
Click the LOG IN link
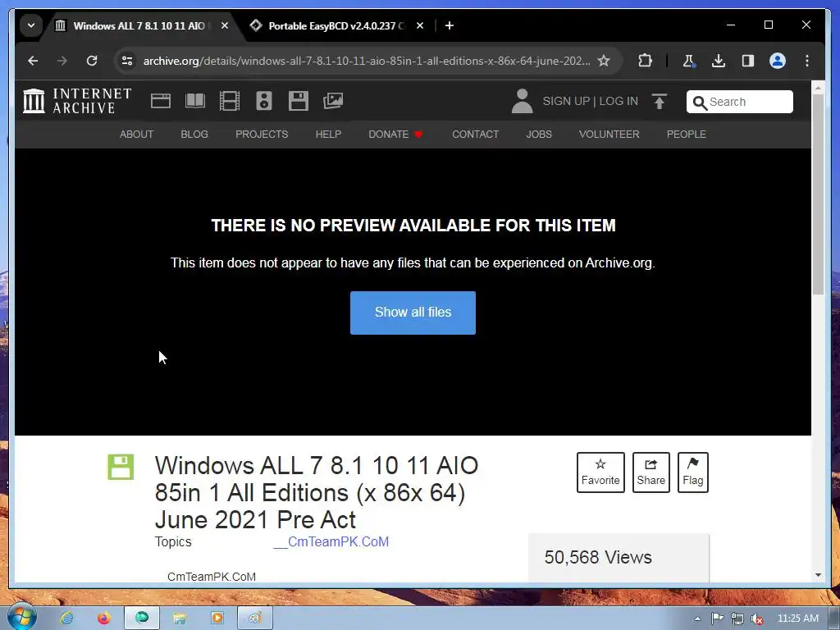click(619, 101)
